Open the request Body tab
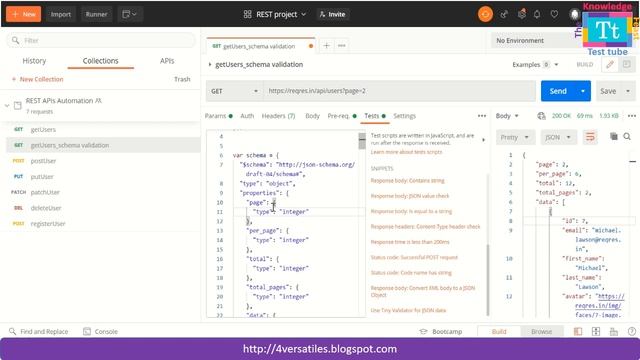Image resolution: width=640 pixels, height=360 pixels. 312,116
